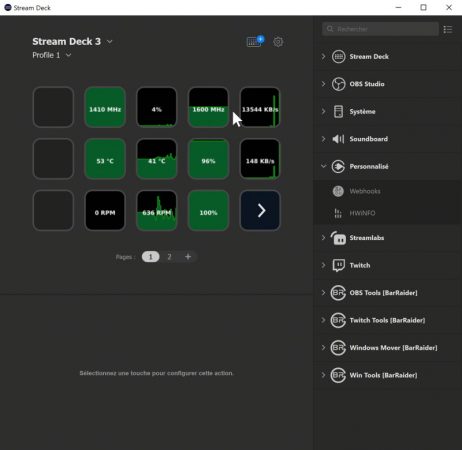Viewport: 462px width, 450px height.
Task: Click the Webhooks action label
Action: tap(365, 191)
